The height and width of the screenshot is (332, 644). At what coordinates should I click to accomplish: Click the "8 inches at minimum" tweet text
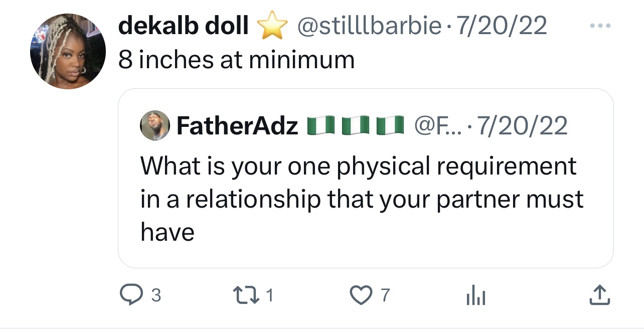click(x=236, y=60)
